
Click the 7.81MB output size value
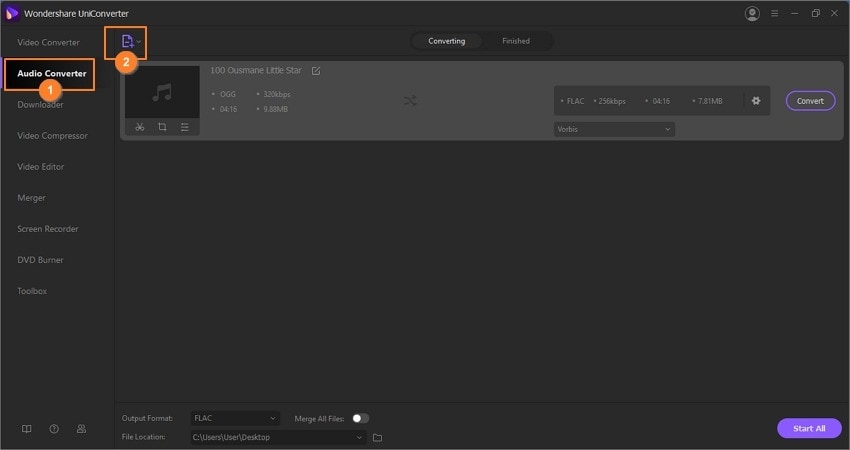click(x=710, y=101)
